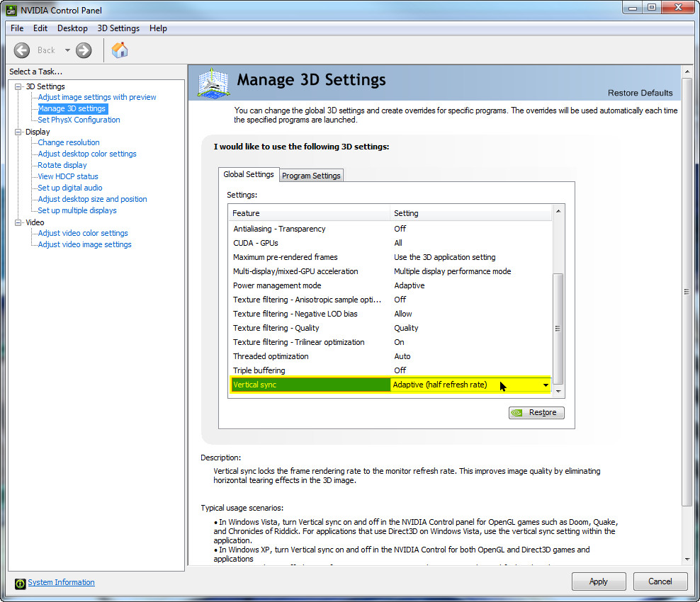Open the back history dropdown arrow

67,50
